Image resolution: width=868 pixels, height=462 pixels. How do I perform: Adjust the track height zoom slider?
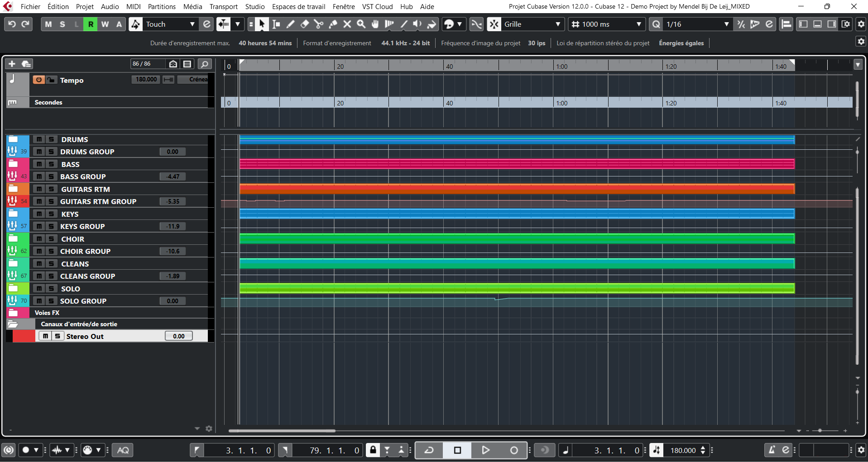point(858,392)
